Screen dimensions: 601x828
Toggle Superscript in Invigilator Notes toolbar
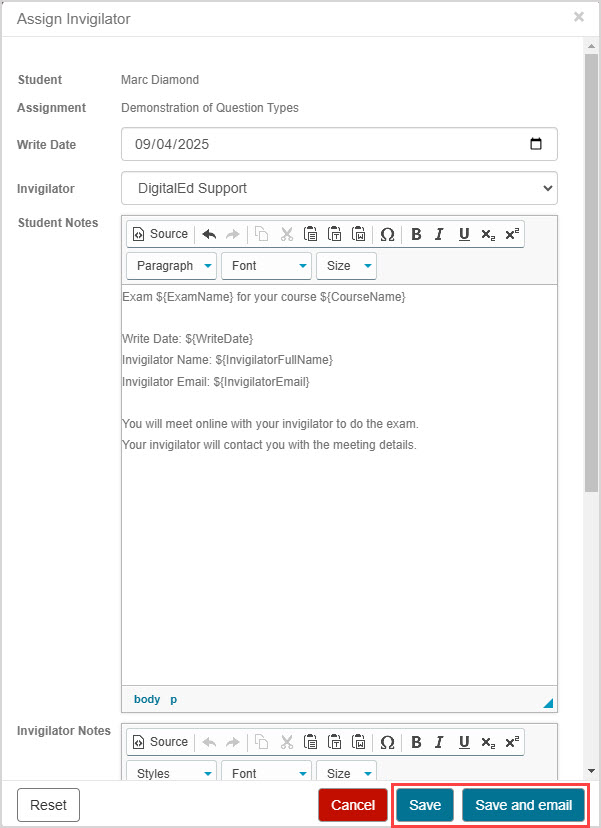pos(512,742)
